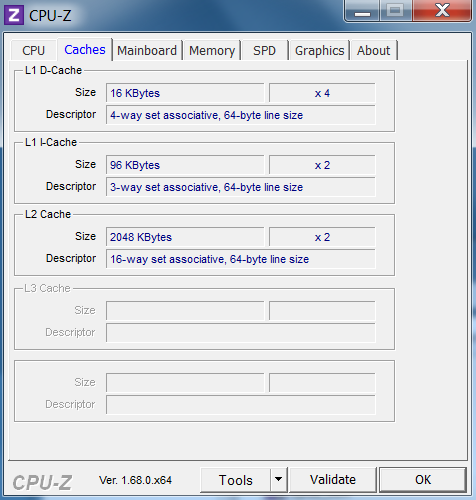Select L1 I-Cache 3-way descriptor field

[x=240, y=187]
